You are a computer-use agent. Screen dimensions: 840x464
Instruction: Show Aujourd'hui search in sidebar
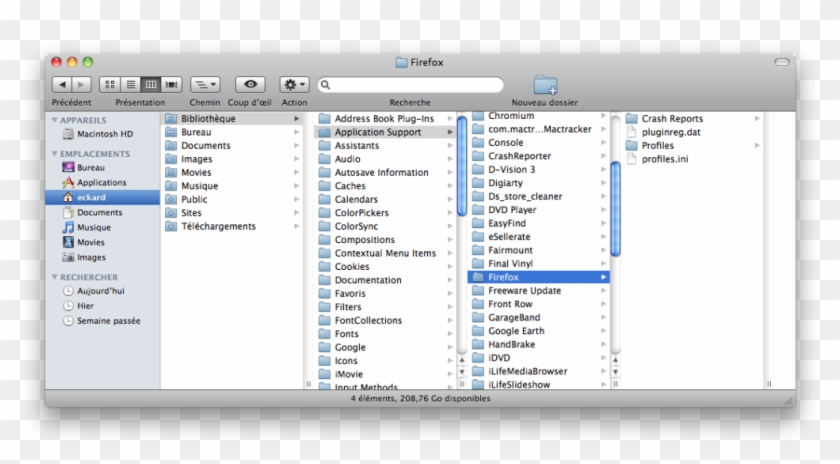[102, 291]
